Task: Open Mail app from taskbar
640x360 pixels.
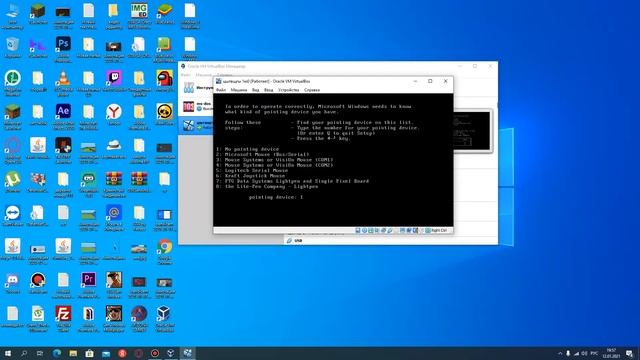Action: coord(106,353)
